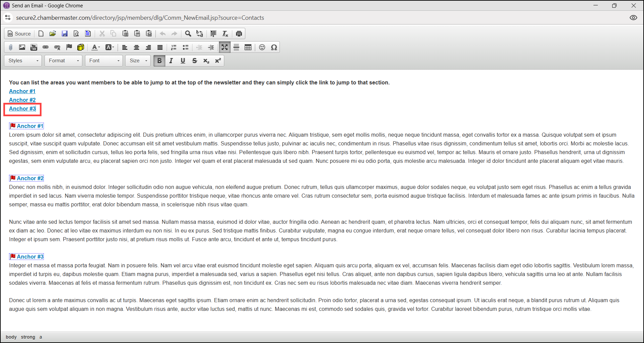
Task: Click the top Anchor #1 link
Action: pyautogui.click(x=22, y=91)
